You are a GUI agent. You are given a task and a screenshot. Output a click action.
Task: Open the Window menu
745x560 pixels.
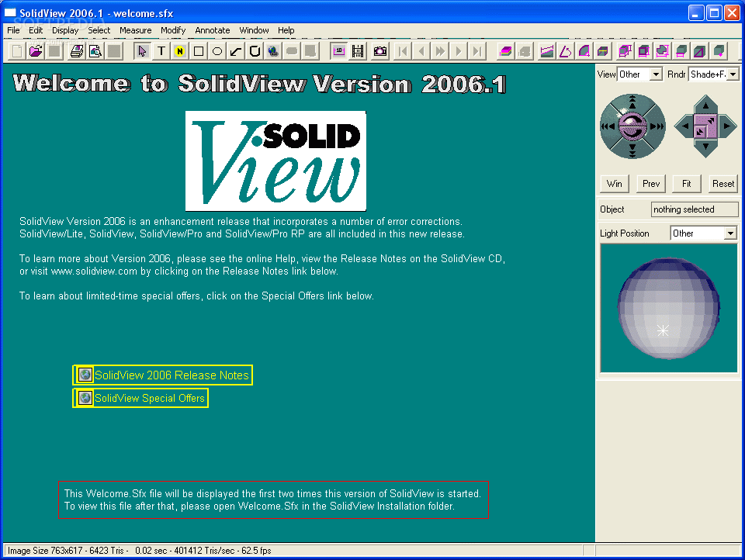point(254,30)
